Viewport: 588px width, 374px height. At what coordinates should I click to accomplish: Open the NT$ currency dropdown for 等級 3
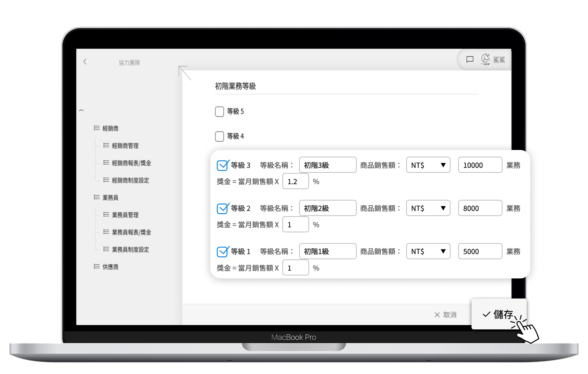pos(428,165)
